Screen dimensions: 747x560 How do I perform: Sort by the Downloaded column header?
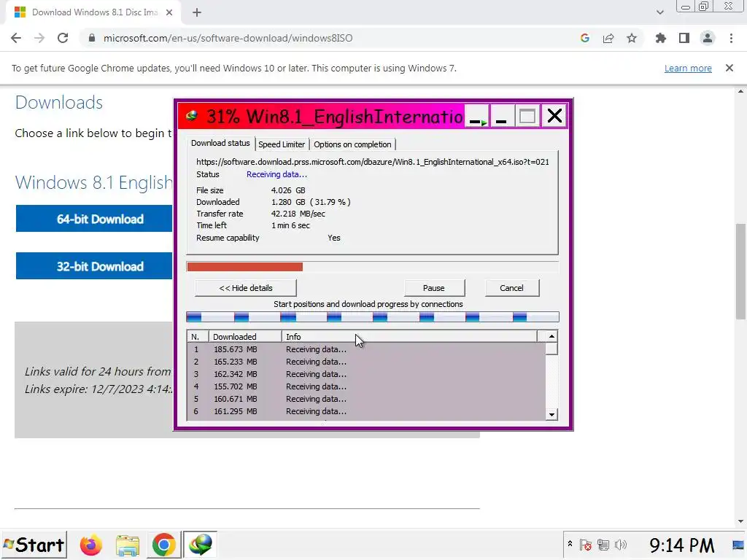click(x=245, y=337)
